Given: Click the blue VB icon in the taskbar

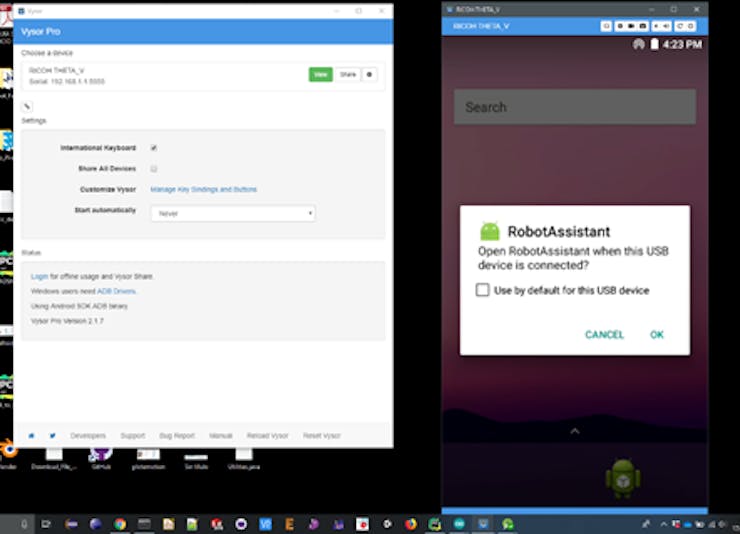Looking at the screenshot, I should click(265, 524).
